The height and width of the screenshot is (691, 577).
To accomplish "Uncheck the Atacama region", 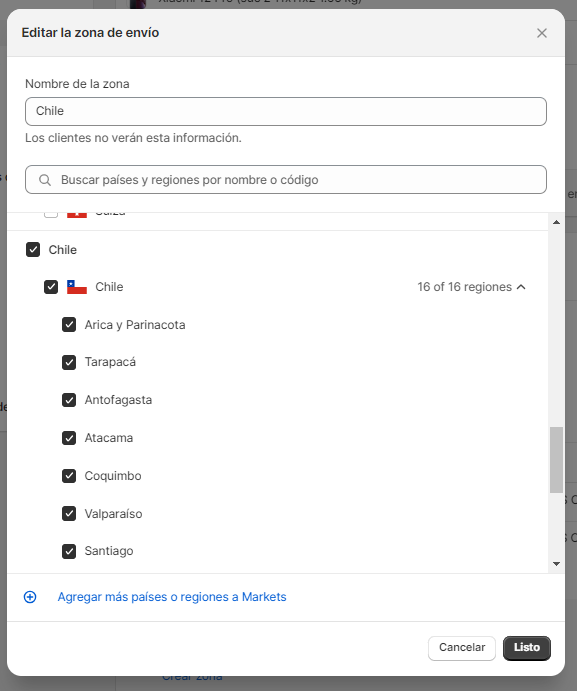I will point(69,438).
